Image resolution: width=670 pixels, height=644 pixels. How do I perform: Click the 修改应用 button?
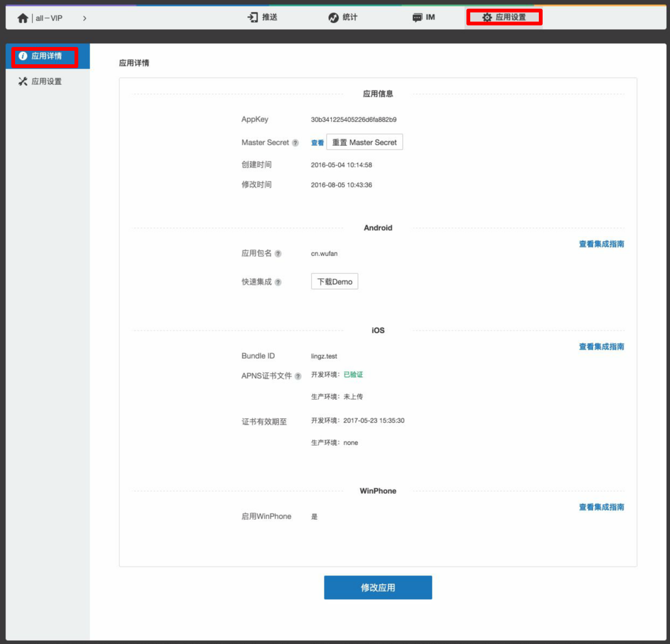378,587
